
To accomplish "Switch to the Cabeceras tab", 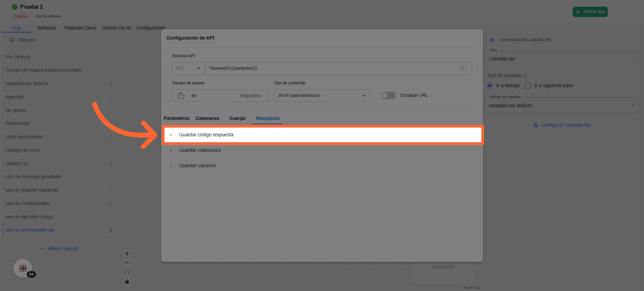I will click(207, 118).
